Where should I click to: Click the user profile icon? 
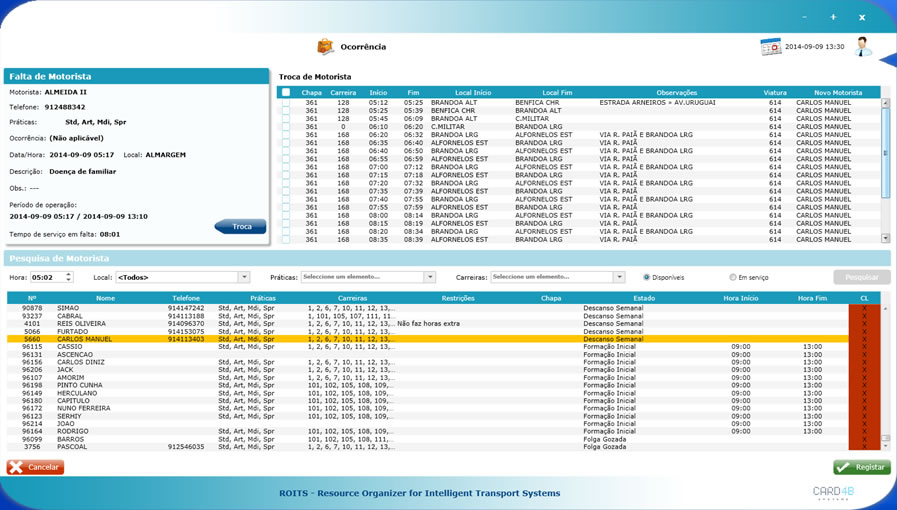[x=863, y=46]
